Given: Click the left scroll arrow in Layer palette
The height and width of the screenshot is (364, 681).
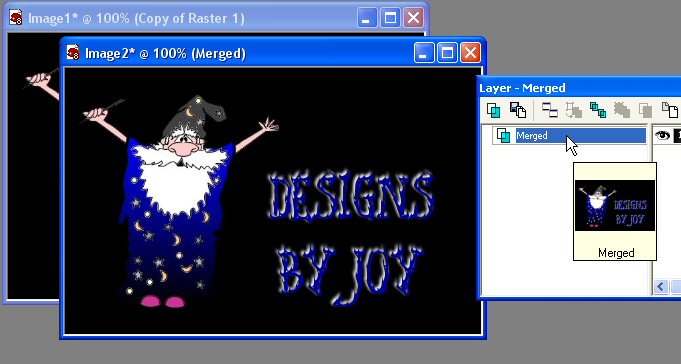Looking at the screenshot, I should pos(661,287).
